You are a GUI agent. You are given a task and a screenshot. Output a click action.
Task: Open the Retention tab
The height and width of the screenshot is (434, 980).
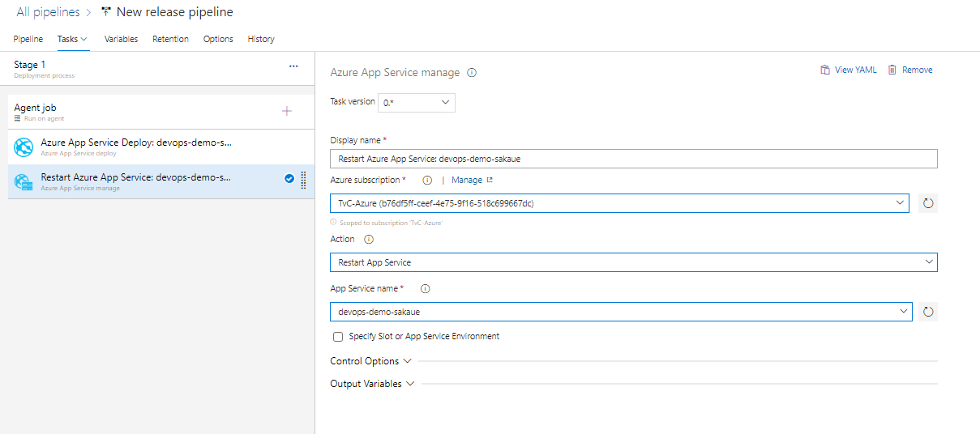click(170, 39)
